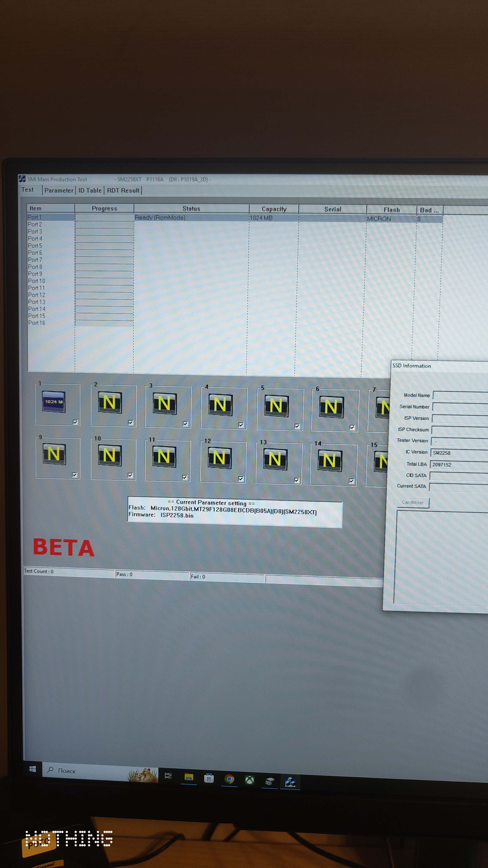Click the CardMode button
Screen dimensions: 488x868
(x=413, y=502)
